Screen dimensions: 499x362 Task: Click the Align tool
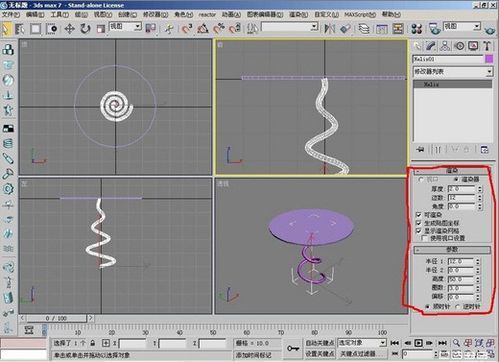click(345, 29)
